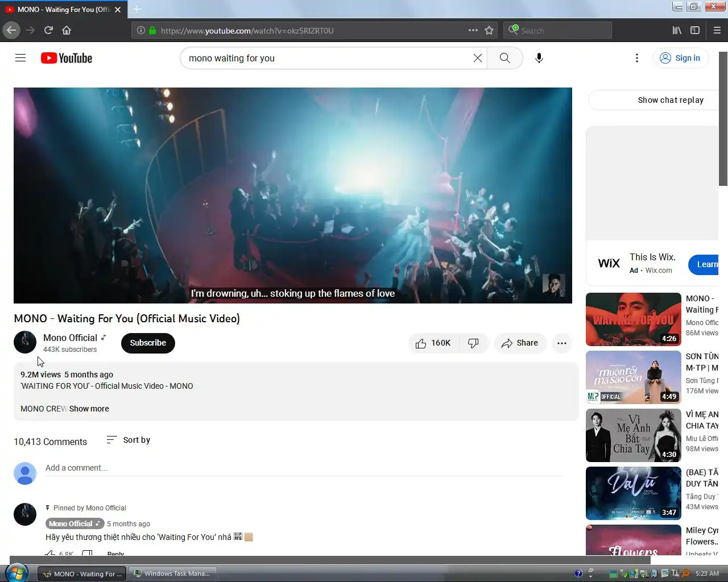This screenshot has width=728, height=582.
Task: Click the magnifier search button
Action: tap(504, 58)
